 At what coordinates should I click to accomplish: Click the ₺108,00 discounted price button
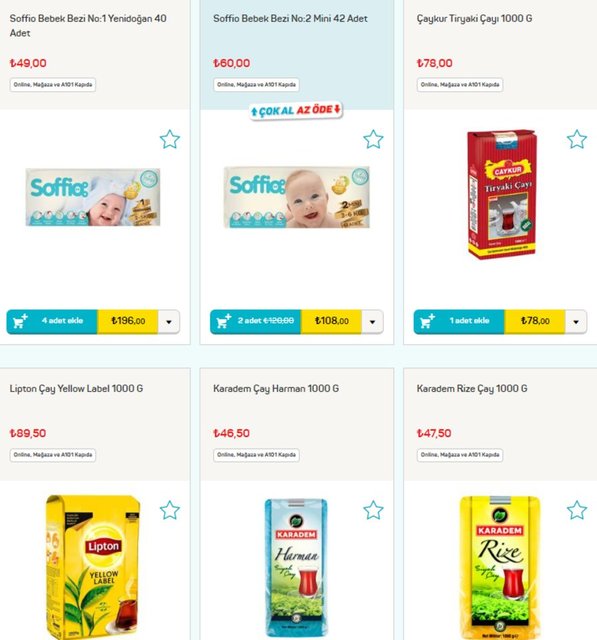pos(331,321)
